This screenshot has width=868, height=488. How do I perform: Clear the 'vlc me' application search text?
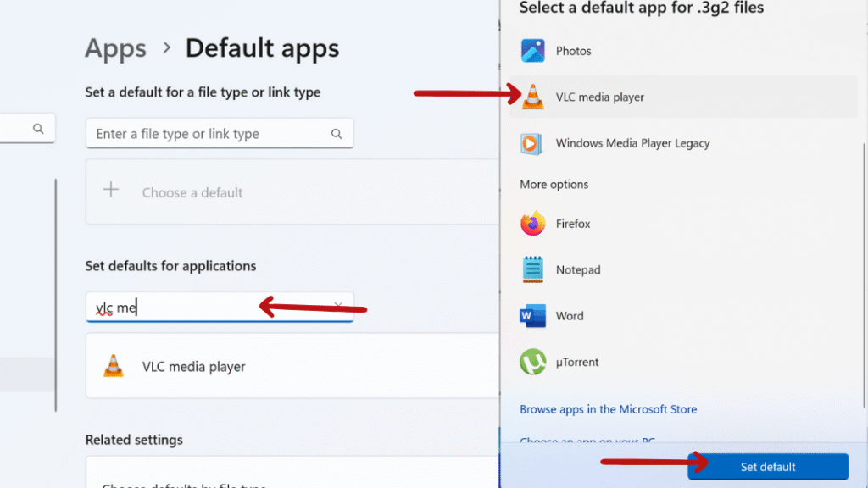pos(338,305)
